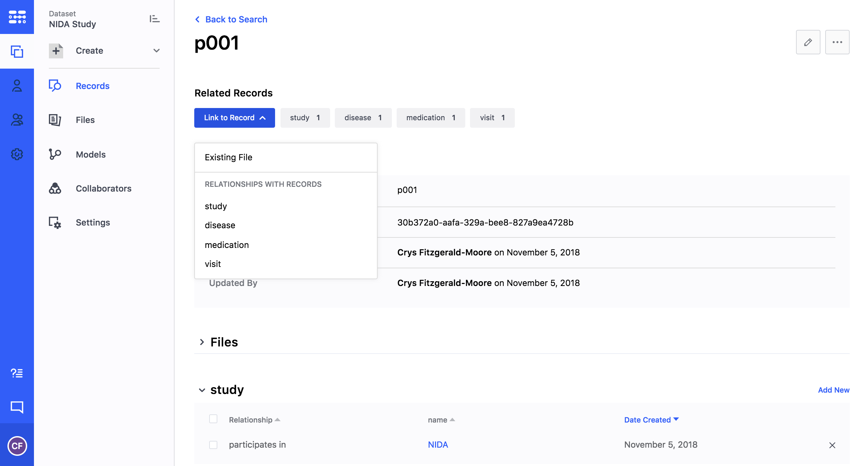Check the select-all checkbox in study table

tap(213, 419)
